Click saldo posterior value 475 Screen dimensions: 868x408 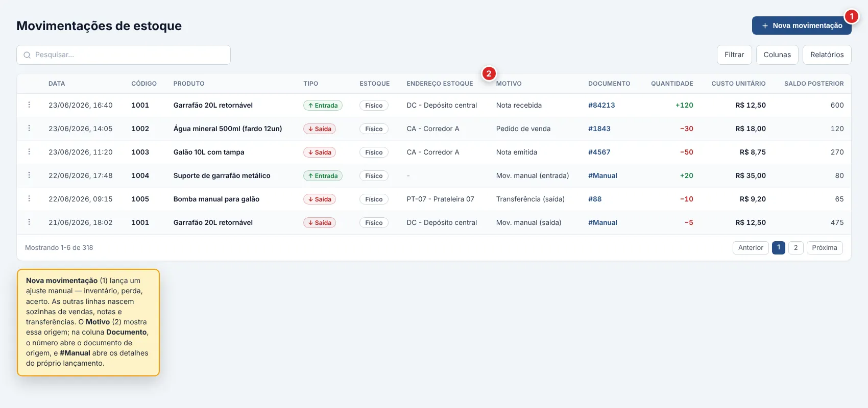837,222
